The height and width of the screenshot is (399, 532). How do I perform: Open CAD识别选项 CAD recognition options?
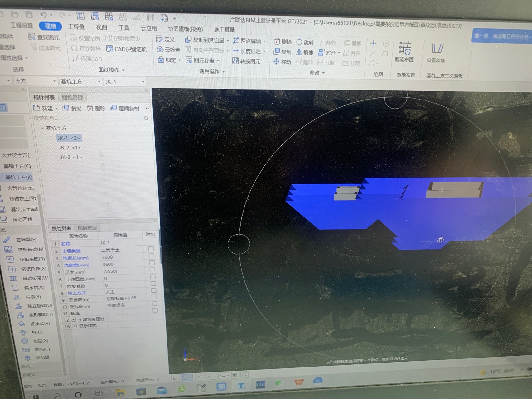127,49
